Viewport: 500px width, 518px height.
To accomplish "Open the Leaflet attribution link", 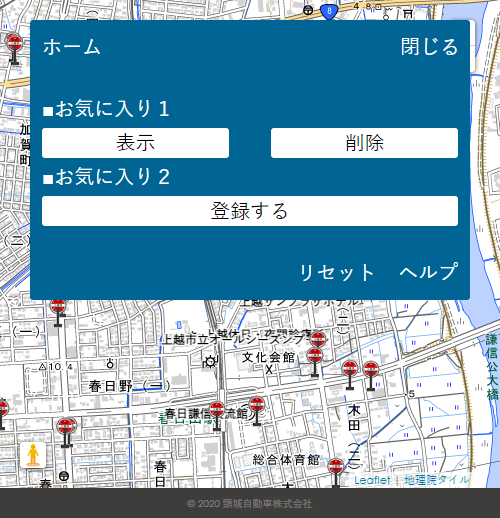I will (x=372, y=480).
